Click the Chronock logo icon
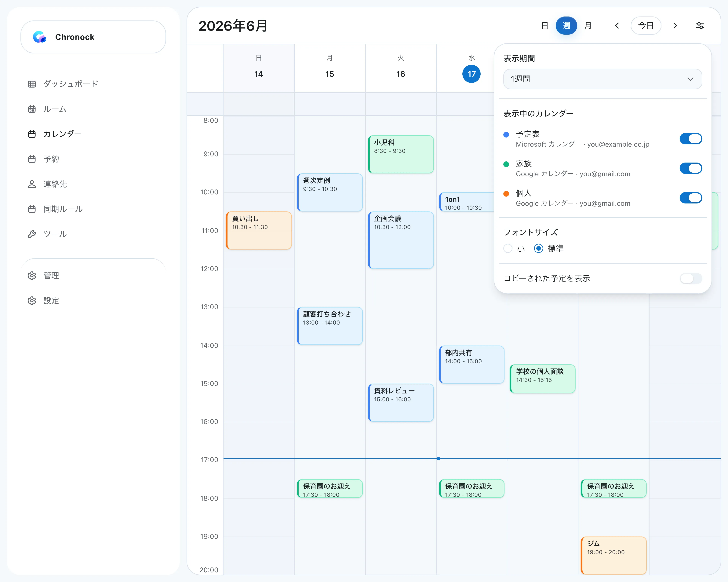Image resolution: width=728 pixels, height=582 pixels. tap(39, 37)
